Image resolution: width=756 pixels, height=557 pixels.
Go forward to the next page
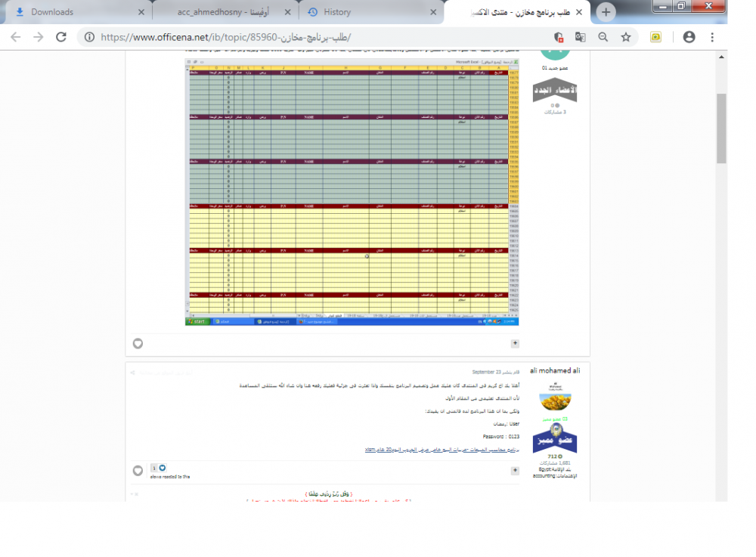(38, 37)
